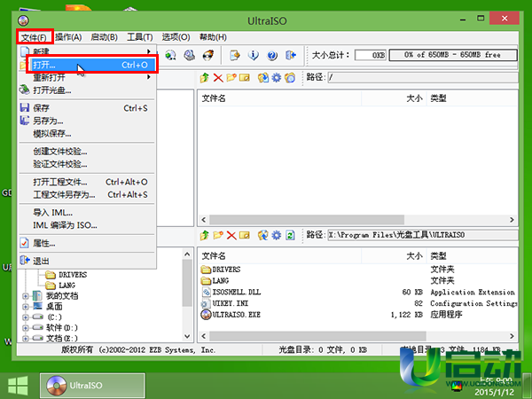Click the add files toolbar icon

pyautogui.click(x=234, y=55)
